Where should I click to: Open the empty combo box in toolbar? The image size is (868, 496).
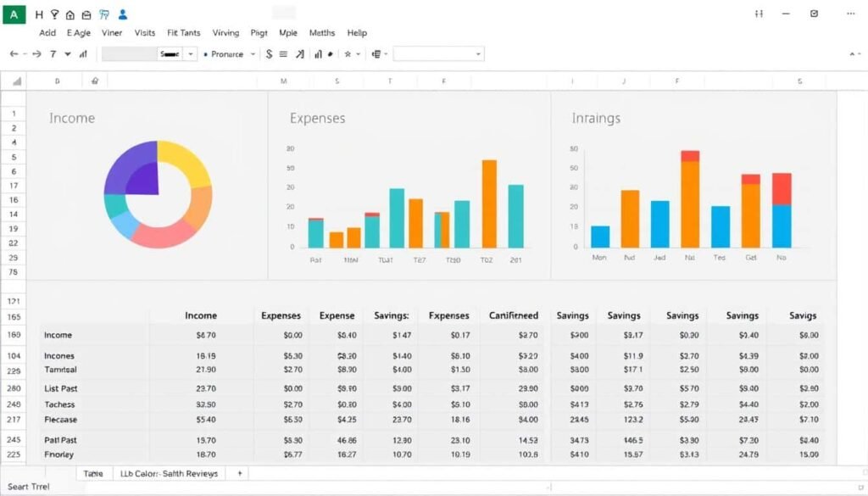438,53
